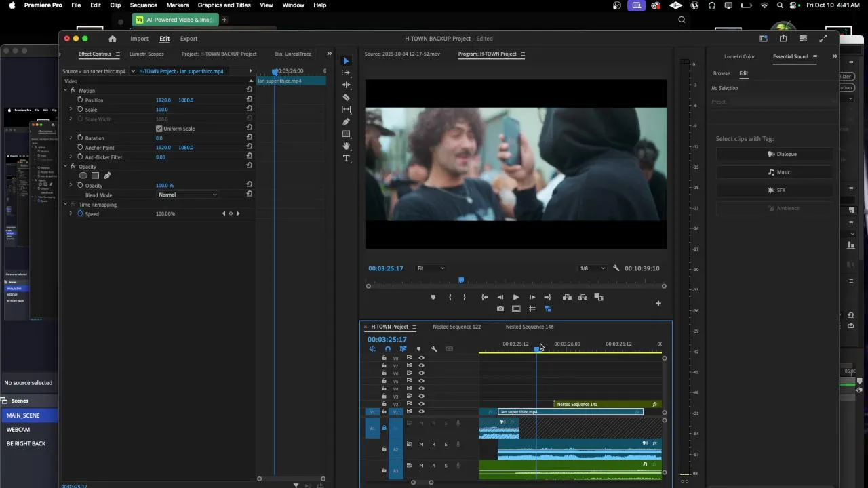The height and width of the screenshot is (488, 868).
Task: Click the Export Frame camera icon
Action: pos(500,308)
